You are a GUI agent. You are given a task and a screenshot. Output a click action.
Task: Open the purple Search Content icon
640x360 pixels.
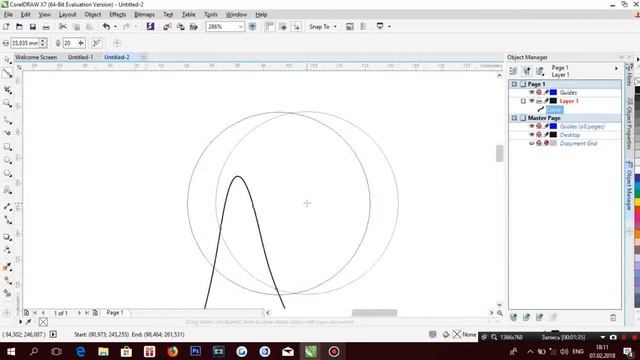click(x=151, y=27)
